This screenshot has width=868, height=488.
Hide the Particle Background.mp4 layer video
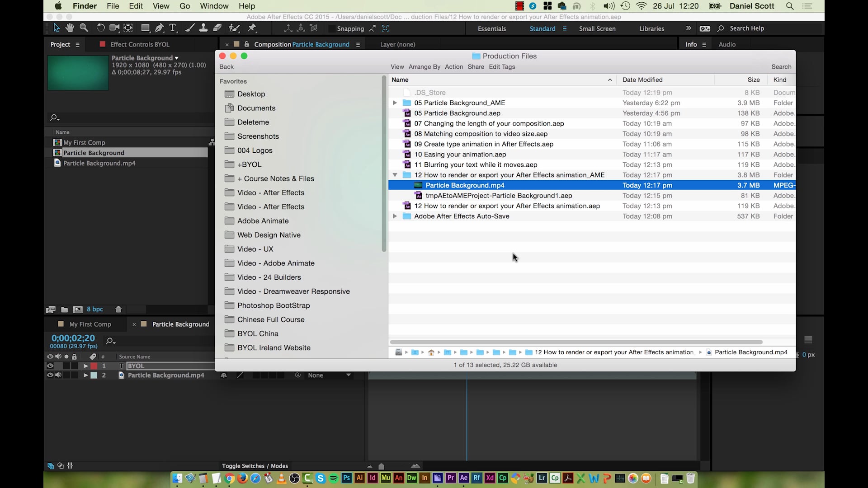click(x=50, y=375)
